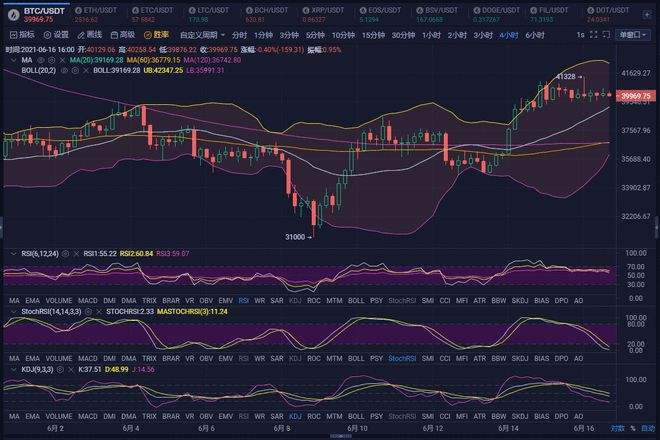Click the 41328 high price marker
The height and width of the screenshot is (440, 660).
tap(569, 77)
